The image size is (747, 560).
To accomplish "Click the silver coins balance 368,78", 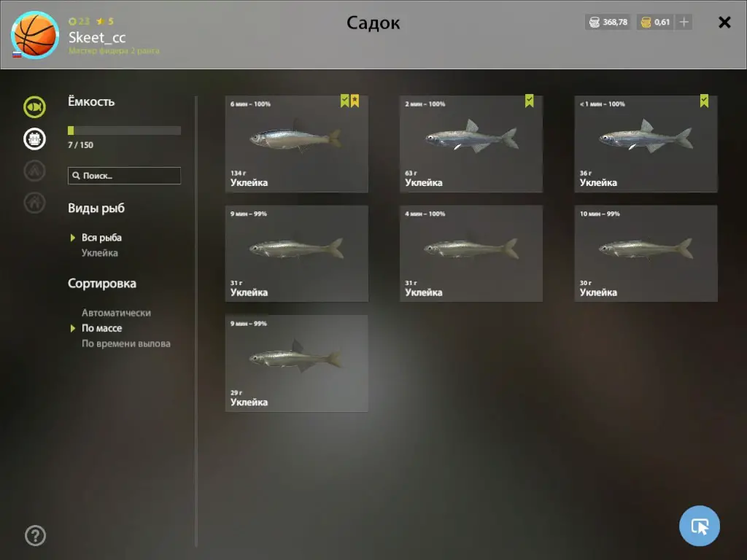I will click(x=608, y=22).
